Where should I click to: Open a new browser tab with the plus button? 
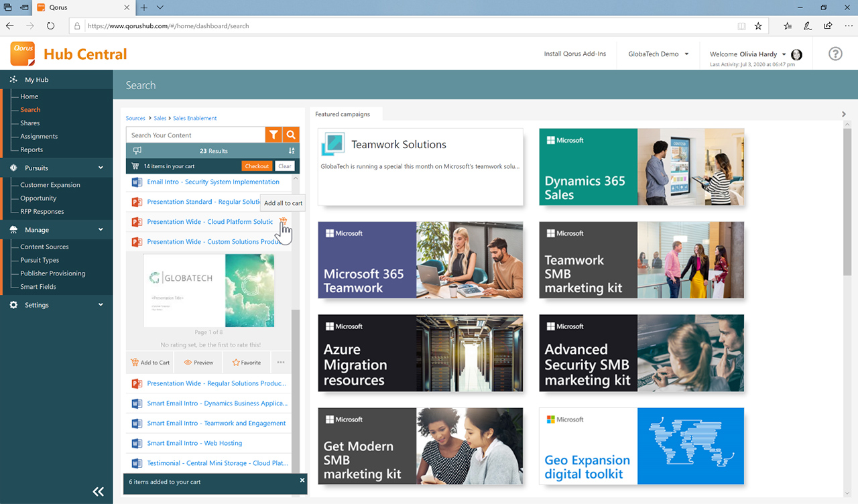pos(144,7)
